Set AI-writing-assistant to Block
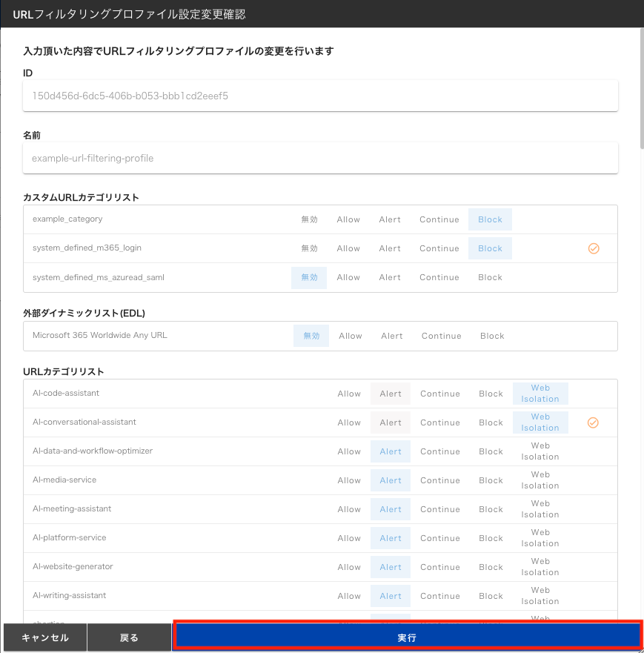Image resolution: width=644 pixels, height=653 pixels. click(x=491, y=597)
